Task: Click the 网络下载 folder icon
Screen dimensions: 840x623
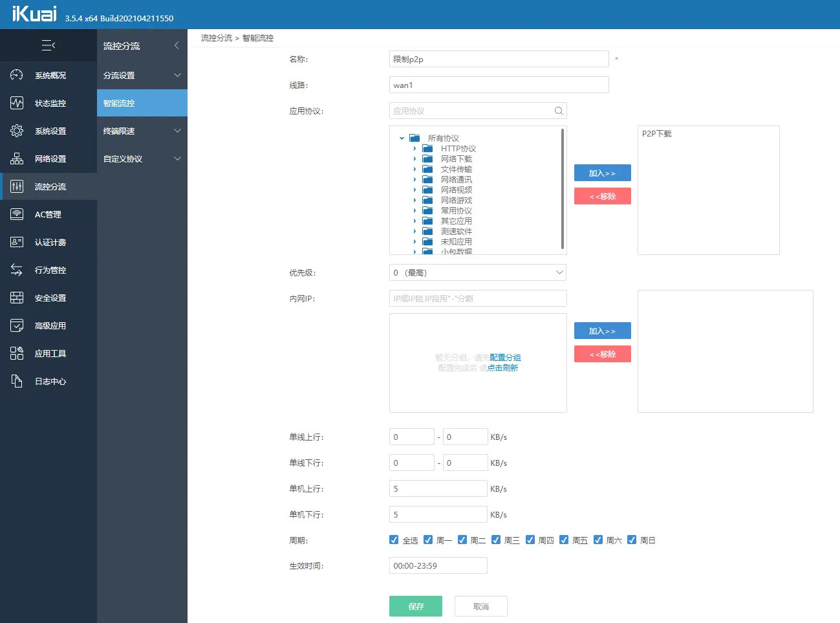Action: click(427, 158)
